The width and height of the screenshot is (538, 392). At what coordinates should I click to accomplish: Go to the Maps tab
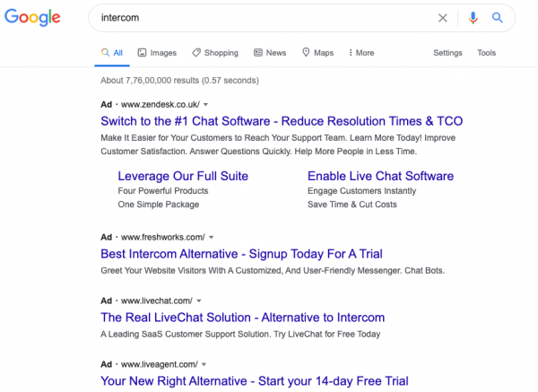pos(317,53)
